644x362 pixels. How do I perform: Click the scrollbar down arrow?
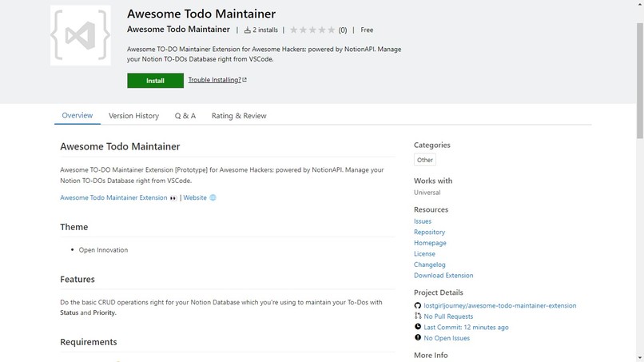(x=640, y=358)
